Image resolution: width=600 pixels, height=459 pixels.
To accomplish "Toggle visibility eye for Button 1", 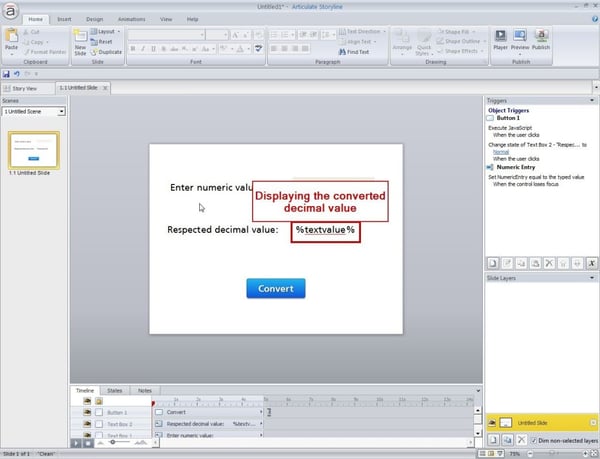I will click(x=87, y=412).
